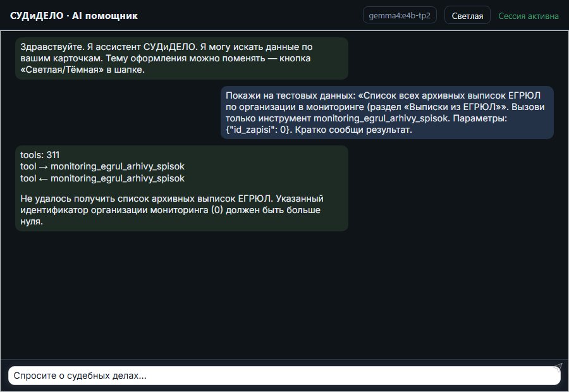Image resolution: width=569 pixels, height=392 pixels.
Task: Focus the «Спросите о судебных делах...» input field
Action: pos(284,376)
